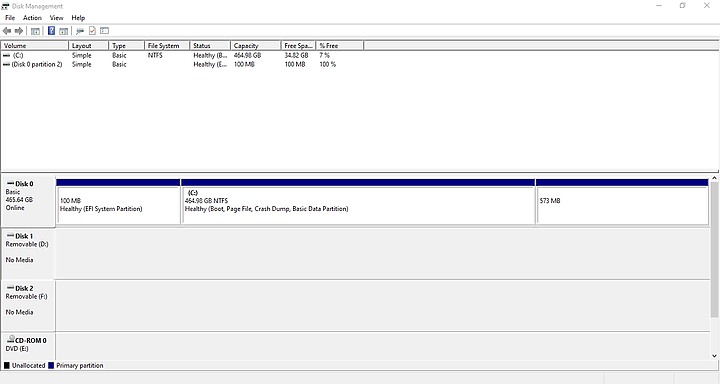
Task: Click the Connect/Refresh disk toolbar icon
Action: [80, 31]
